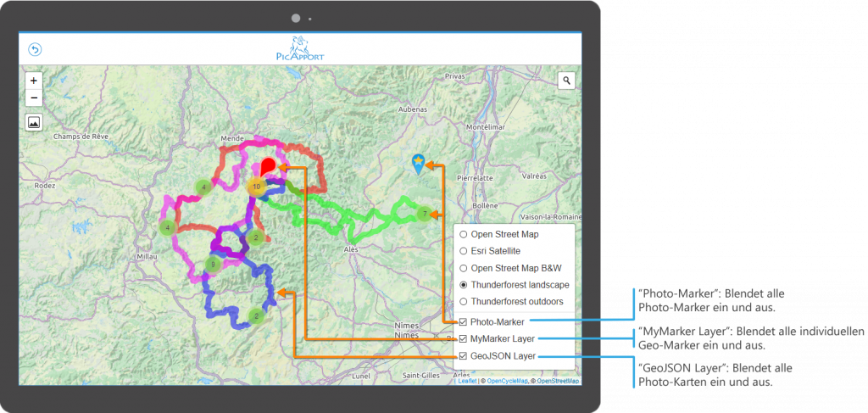The width and height of the screenshot is (868, 413).
Task: Choose the Open Street Map B&W layer
Action: point(464,268)
